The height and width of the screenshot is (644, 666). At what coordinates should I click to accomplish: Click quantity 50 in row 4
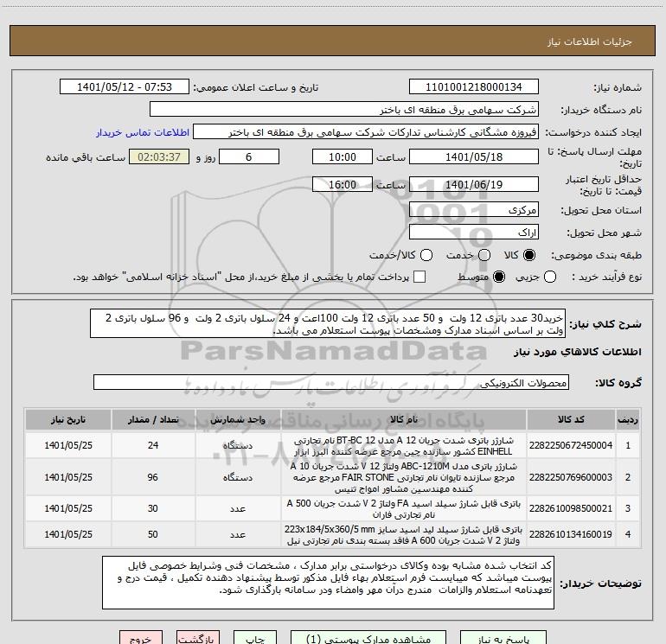153,534
